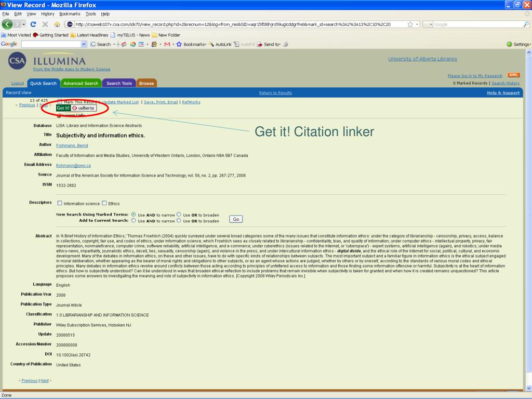Click the Update Marked List link
Screen dimensions: 532x399
pyautogui.click(x=121, y=102)
